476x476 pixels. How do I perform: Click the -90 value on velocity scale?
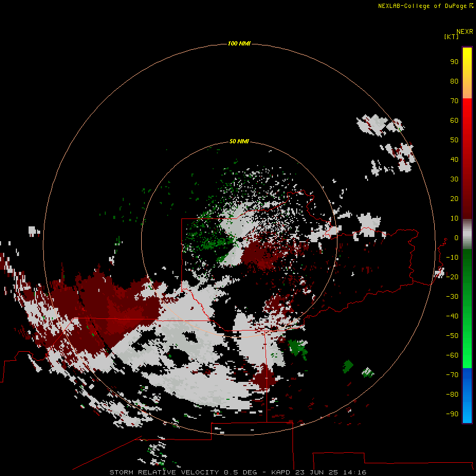(x=452, y=414)
